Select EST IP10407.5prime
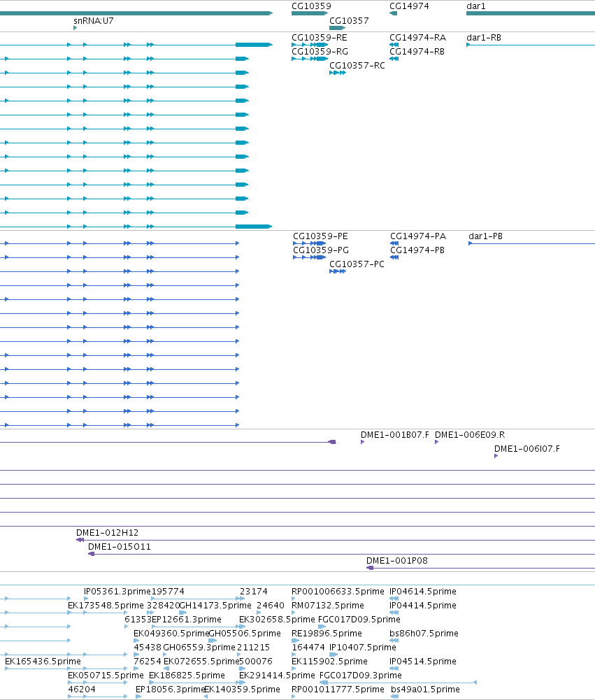The width and height of the screenshot is (595, 700). click(x=362, y=648)
